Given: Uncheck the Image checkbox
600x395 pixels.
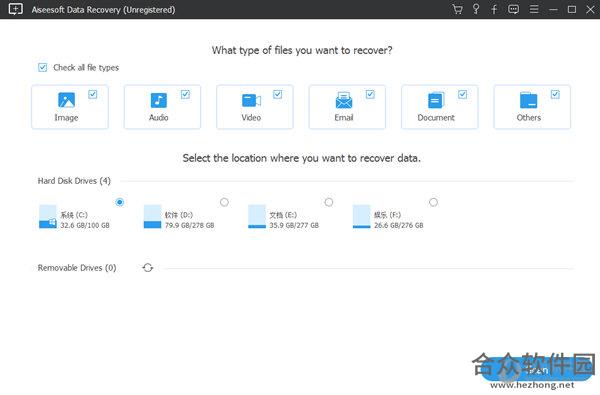Looking at the screenshot, I should pos(93,94).
